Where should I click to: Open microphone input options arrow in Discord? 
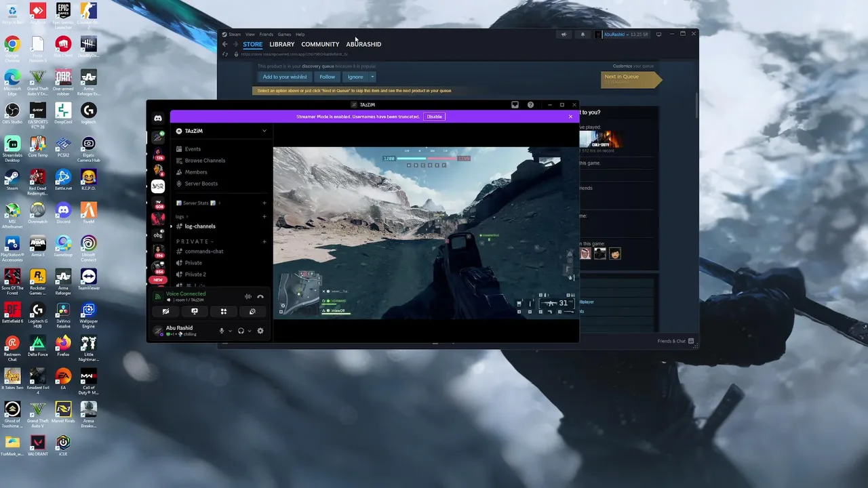[x=230, y=331]
